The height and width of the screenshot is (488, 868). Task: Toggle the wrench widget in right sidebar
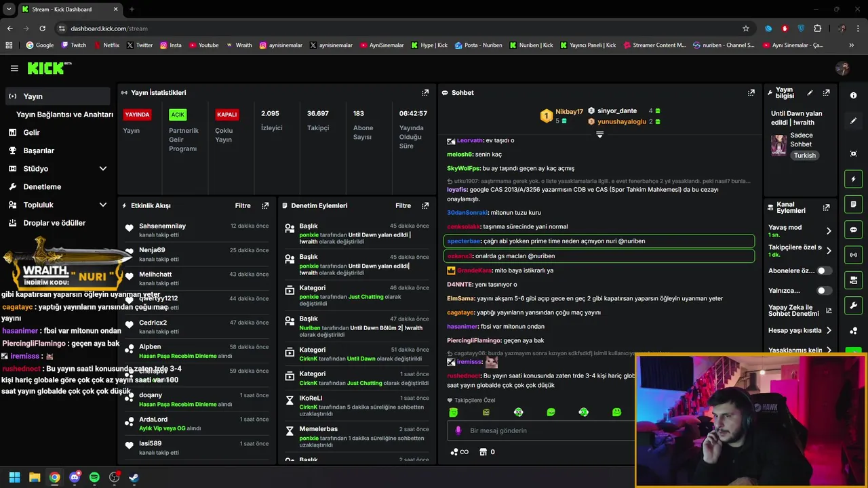click(x=853, y=306)
